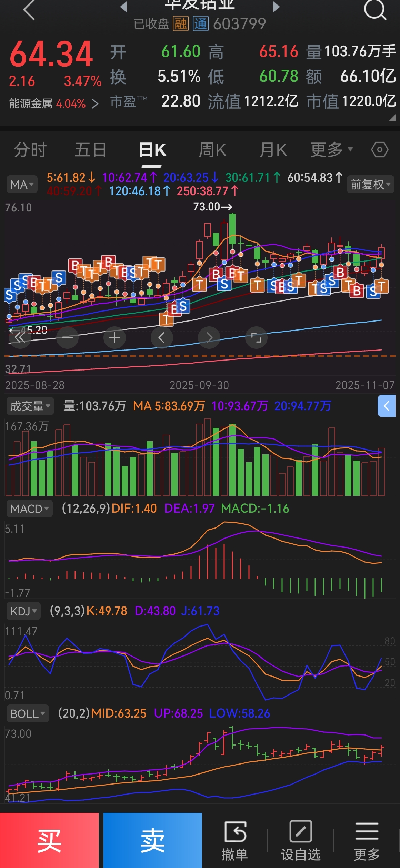Tap the BOLL MID:63.25 value
400x868 pixels.
click(x=119, y=714)
